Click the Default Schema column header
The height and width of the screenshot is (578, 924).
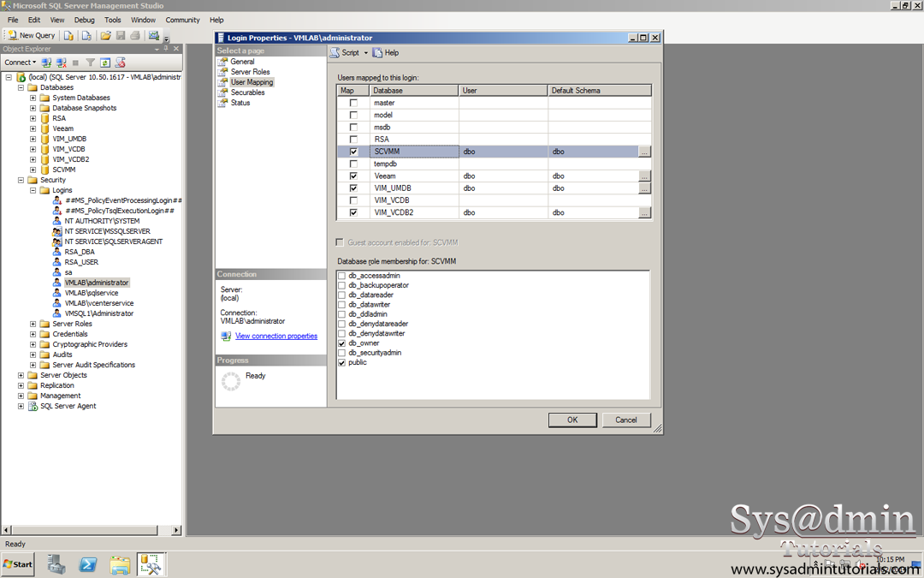click(x=600, y=91)
